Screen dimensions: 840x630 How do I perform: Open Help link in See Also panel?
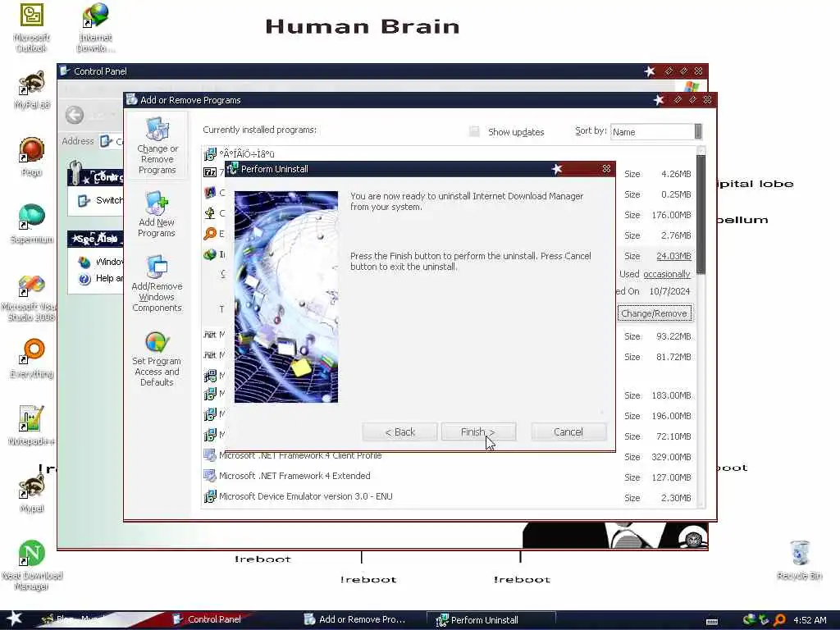tap(101, 278)
